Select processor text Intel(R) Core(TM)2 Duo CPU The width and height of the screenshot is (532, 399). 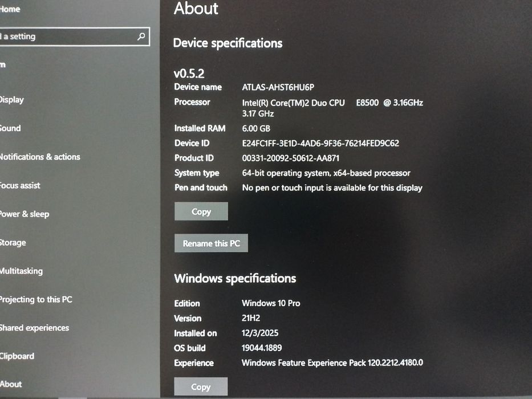click(294, 103)
